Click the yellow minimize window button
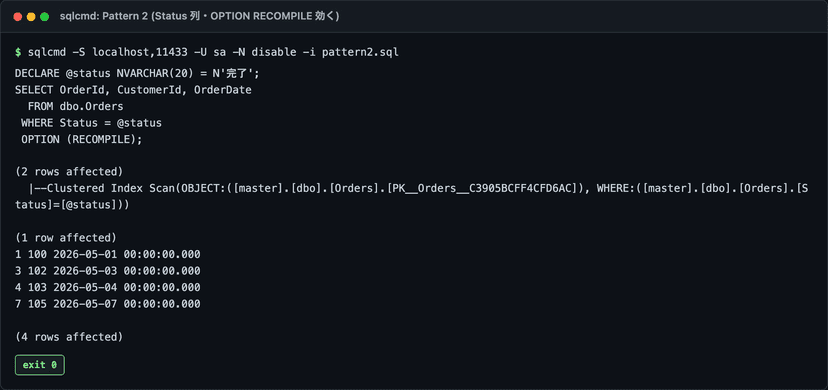The height and width of the screenshot is (390, 828). [31, 17]
